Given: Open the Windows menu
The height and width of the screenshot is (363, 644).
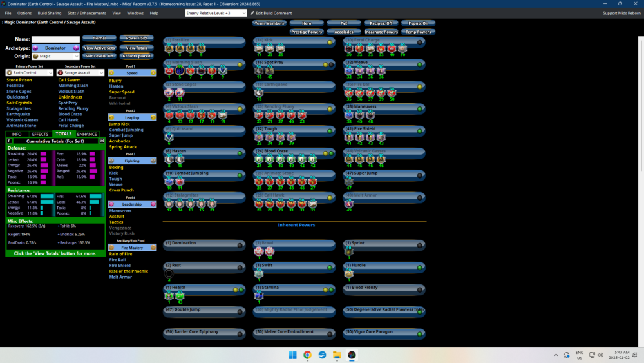Looking at the screenshot, I should tap(135, 13).
